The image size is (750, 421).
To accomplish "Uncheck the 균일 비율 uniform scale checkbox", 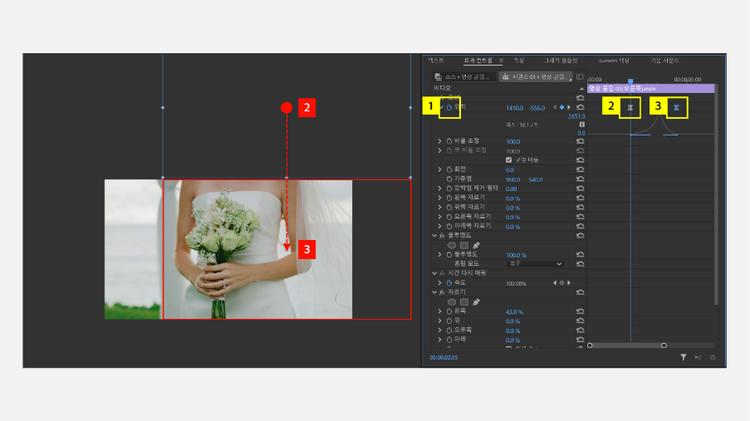I will click(508, 160).
